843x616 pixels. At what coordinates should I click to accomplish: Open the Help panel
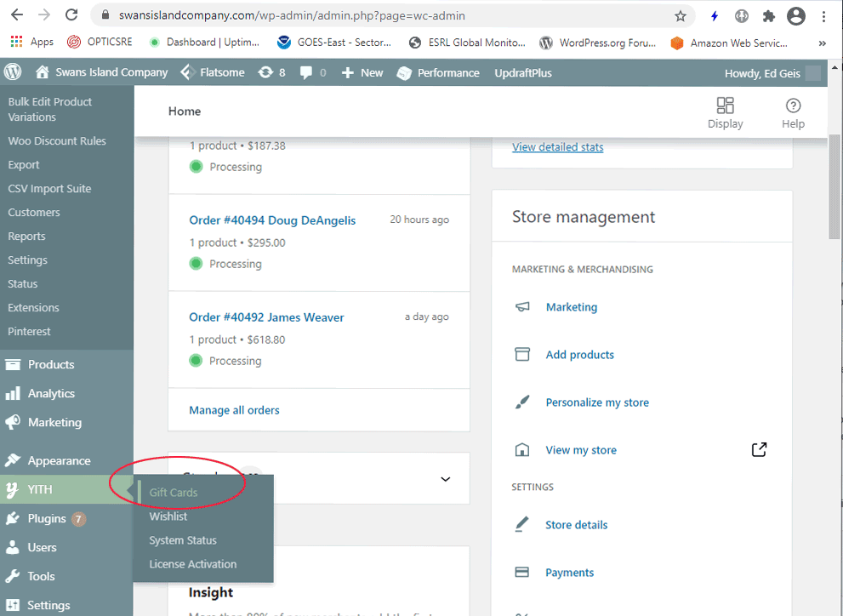[793, 112]
